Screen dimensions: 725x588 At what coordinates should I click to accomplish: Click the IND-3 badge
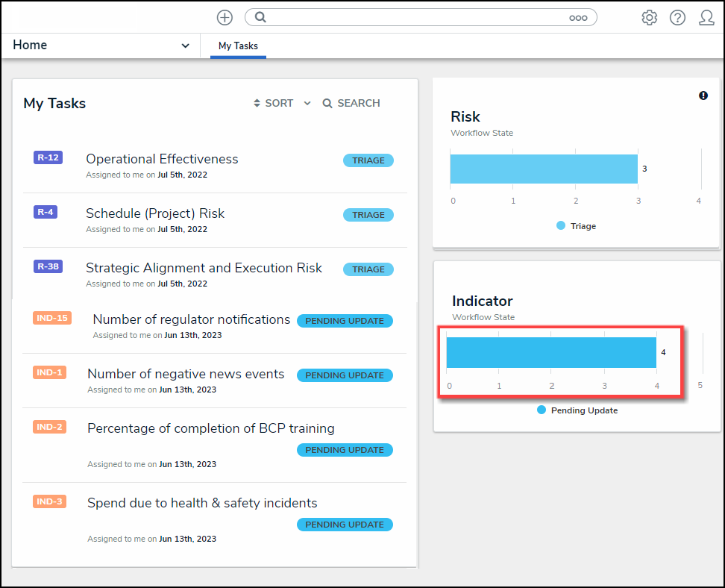coord(49,501)
